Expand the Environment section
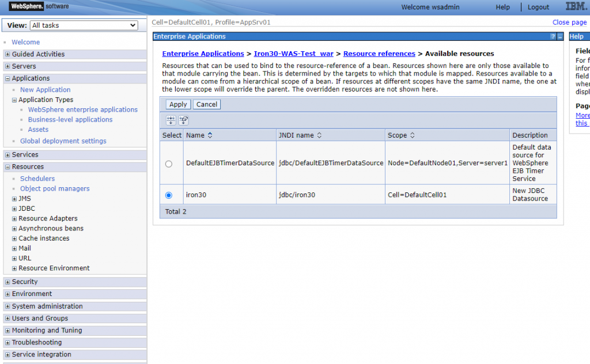 click(x=7, y=294)
